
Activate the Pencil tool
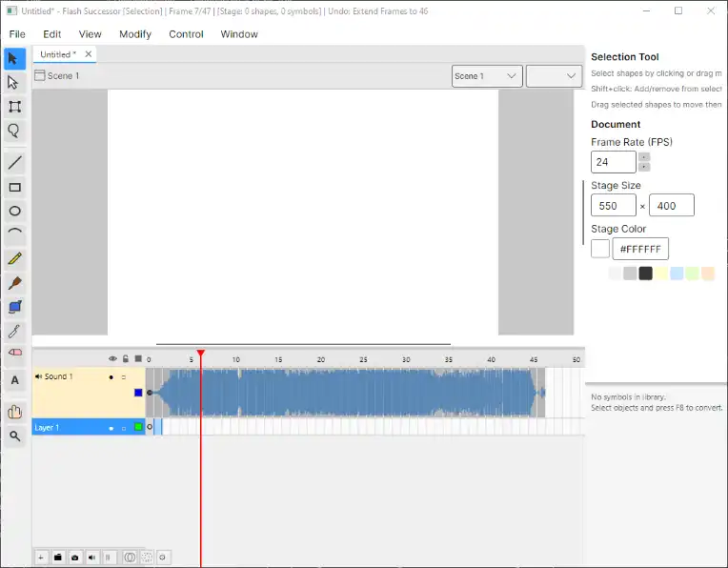coord(14,259)
